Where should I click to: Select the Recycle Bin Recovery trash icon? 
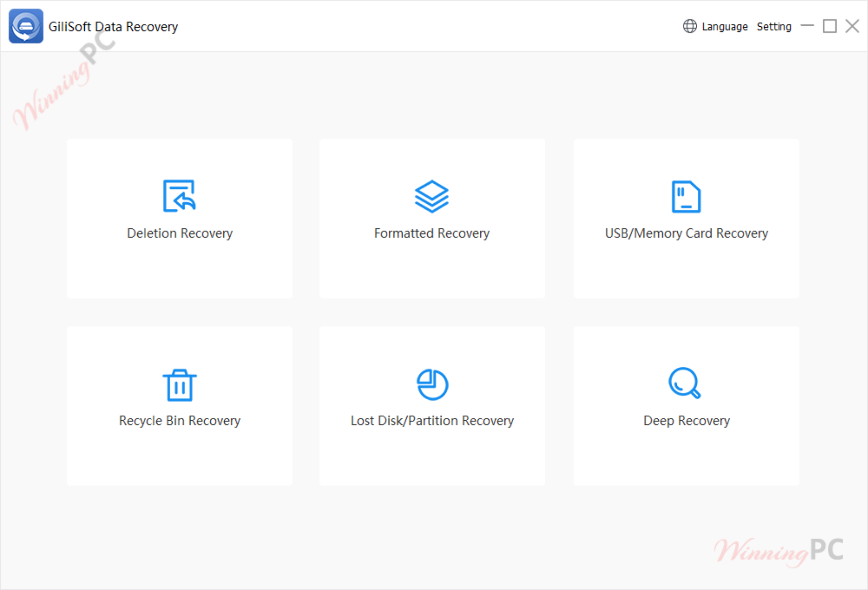pos(179,384)
